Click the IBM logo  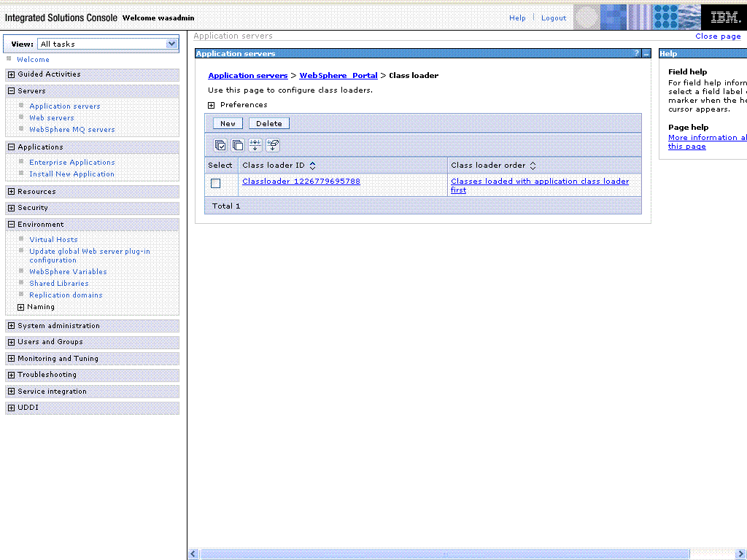(x=724, y=17)
